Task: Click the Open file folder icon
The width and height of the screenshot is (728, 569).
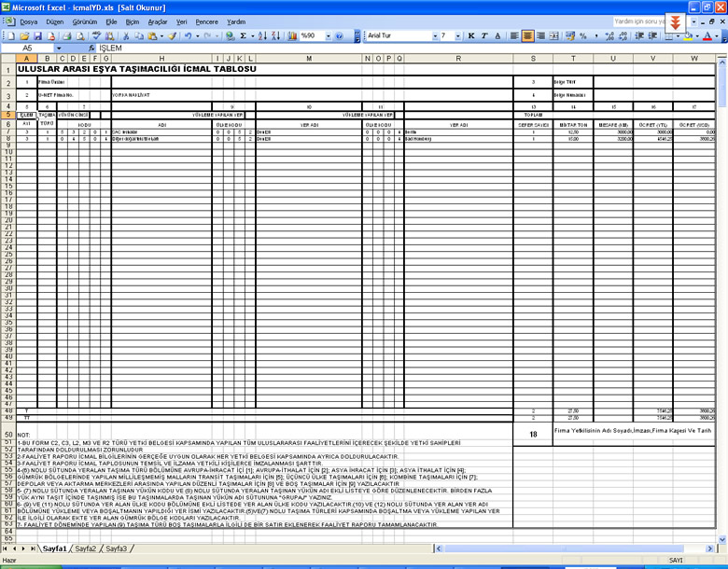Action: (x=24, y=35)
